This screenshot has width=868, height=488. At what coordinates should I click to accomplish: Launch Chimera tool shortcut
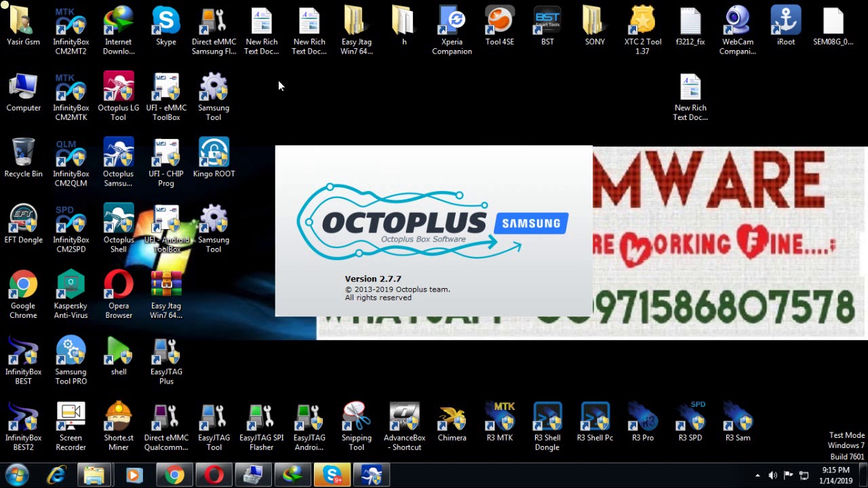(452, 423)
